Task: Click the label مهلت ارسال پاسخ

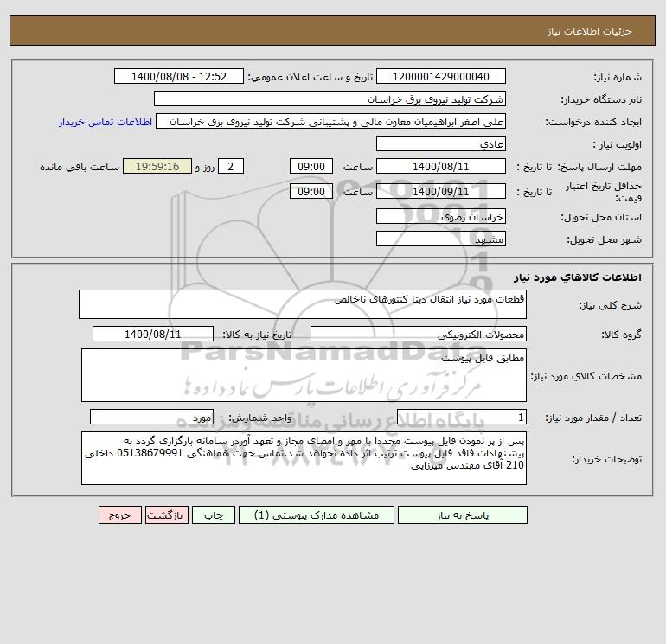Action: point(599,167)
